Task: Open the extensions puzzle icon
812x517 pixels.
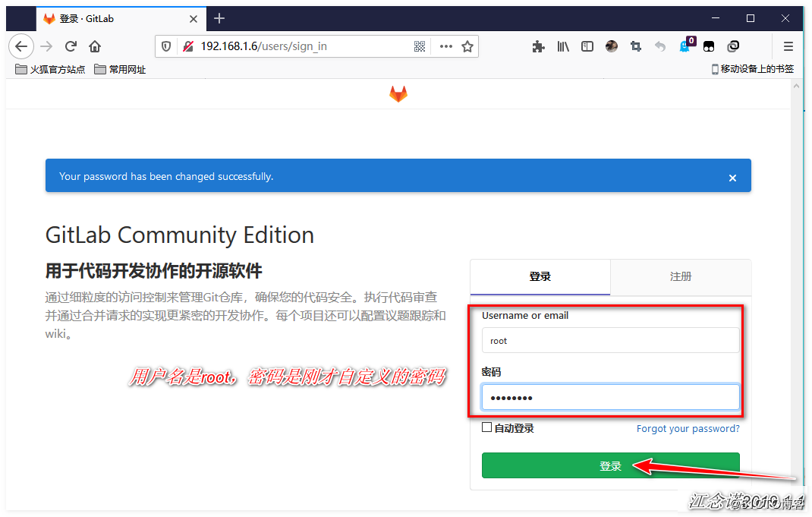Action: 539,46
